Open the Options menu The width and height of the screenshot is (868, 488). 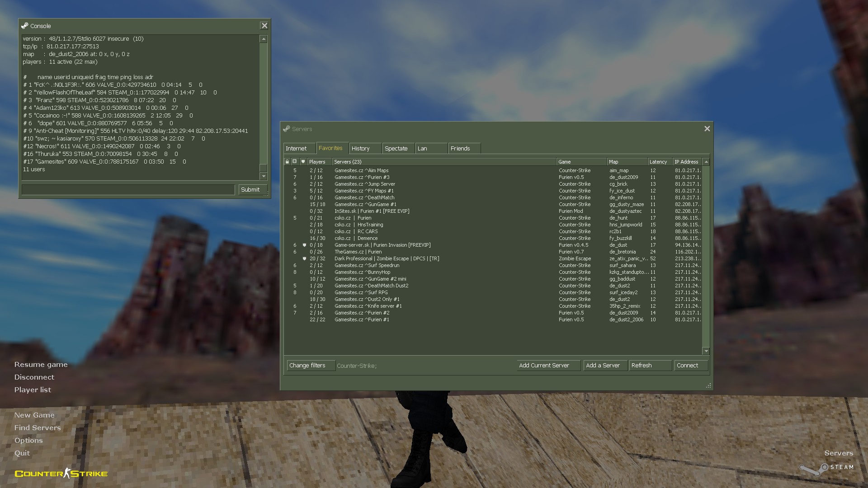click(x=28, y=440)
